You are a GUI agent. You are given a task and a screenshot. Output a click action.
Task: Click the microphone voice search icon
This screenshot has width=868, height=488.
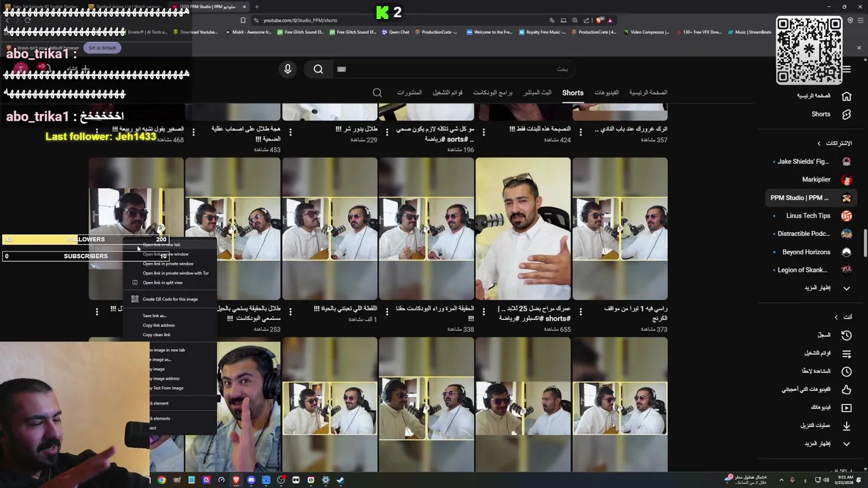(x=288, y=69)
